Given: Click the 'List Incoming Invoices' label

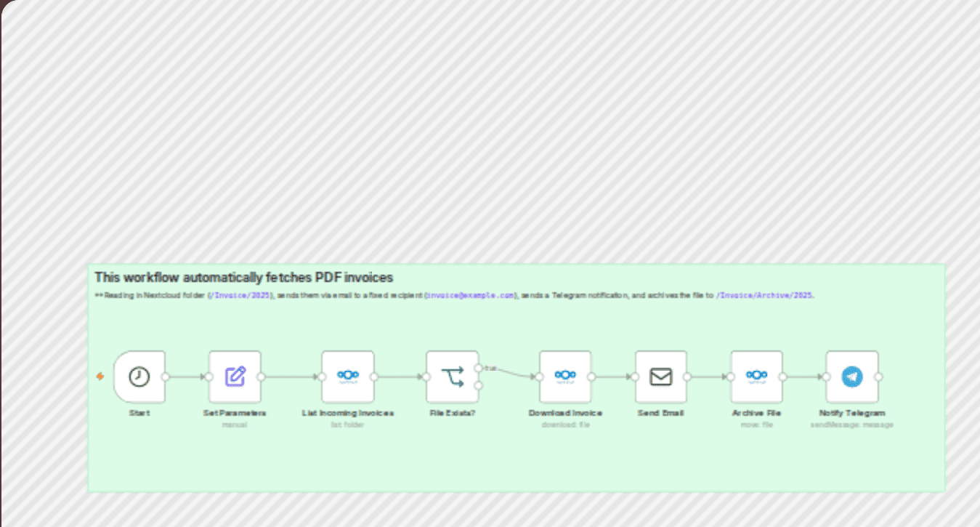Looking at the screenshot, I should 348,413.
